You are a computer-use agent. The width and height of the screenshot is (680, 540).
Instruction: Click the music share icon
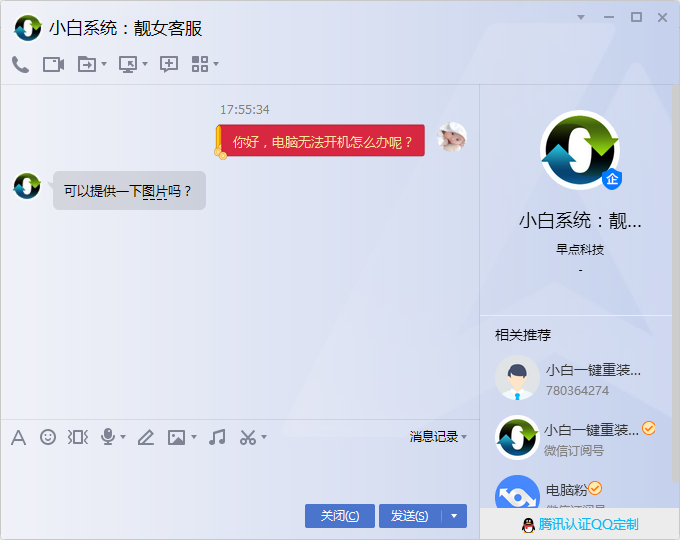tap(217, 437)
